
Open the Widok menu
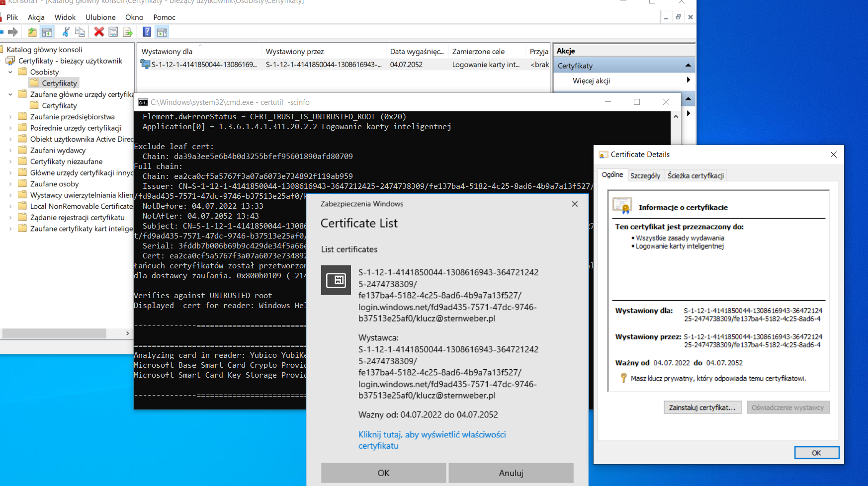click(65, 17)
